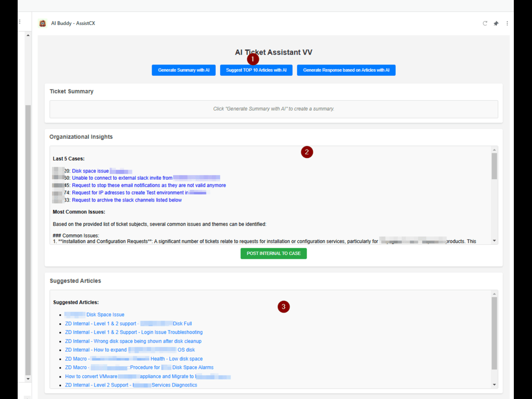Image resolution: width=532 pixels, height=399 pixels.
Task: Click the AI Buddy app logo icon
Action: [43, 23]
